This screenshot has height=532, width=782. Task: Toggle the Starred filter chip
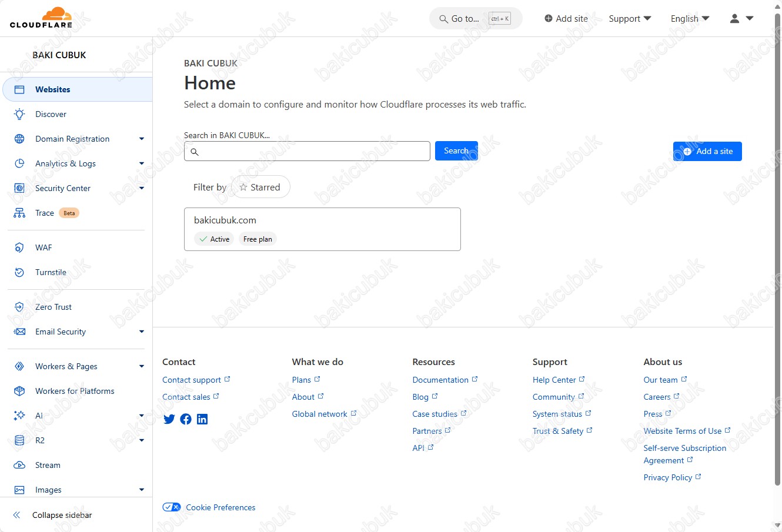point(260,187)
